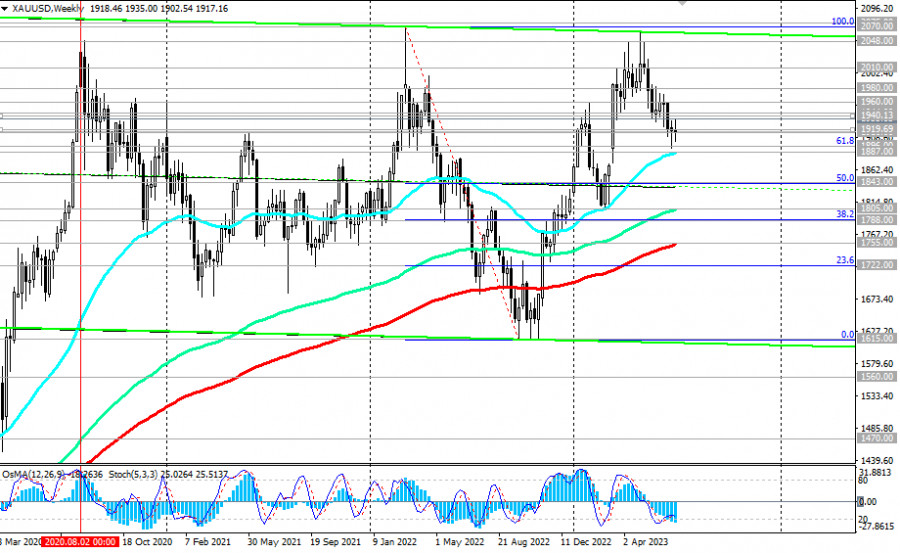Click the 19 Sep 2021 date label
900x553 pixels.
click(336, 542)
